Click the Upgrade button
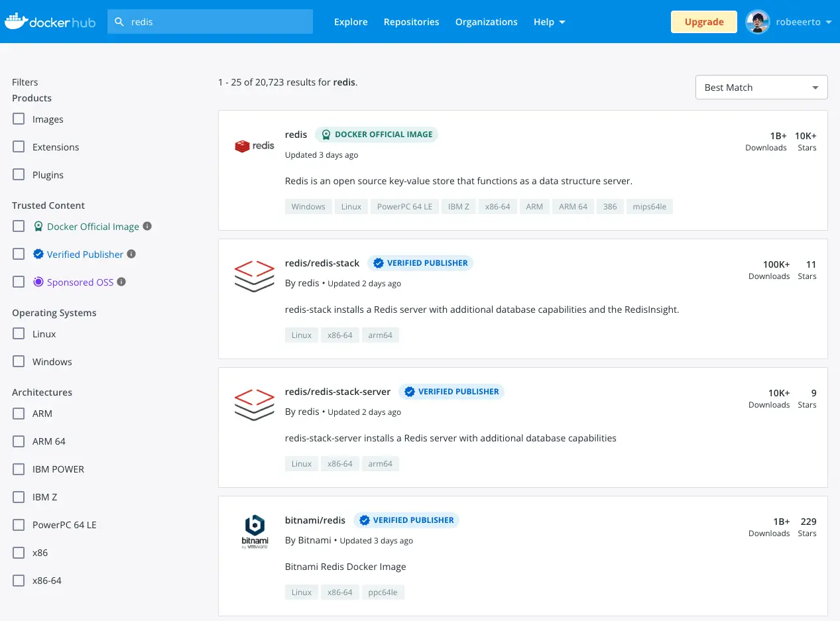The image size is (840, 621). coord(703,22)
